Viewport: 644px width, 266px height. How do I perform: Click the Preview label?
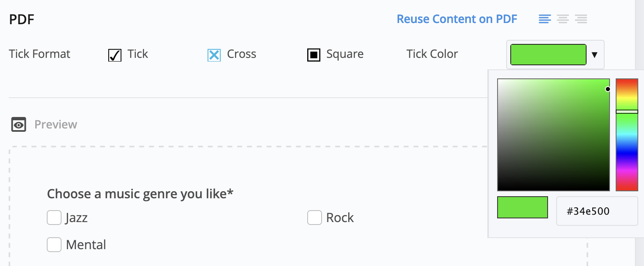(56, 124)
